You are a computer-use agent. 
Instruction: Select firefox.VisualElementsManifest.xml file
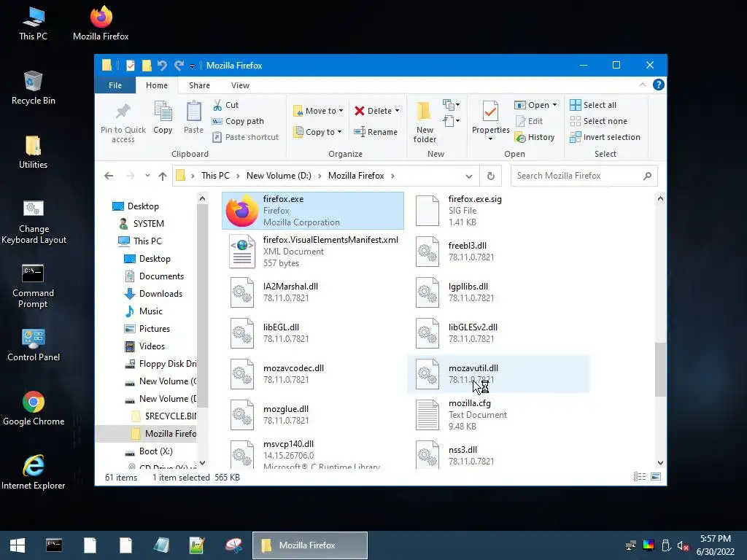313,252
